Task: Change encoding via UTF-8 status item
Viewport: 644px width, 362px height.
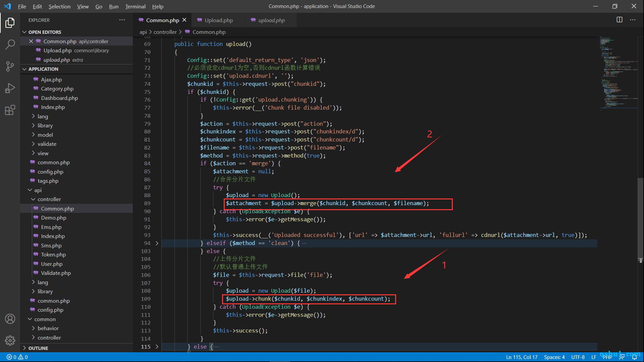Action: [578, 357]
